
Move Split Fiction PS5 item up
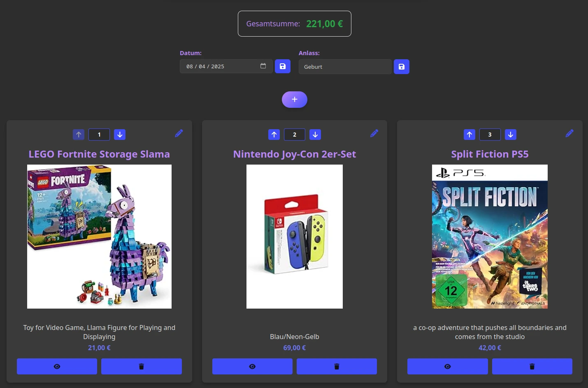coord(469,135)
